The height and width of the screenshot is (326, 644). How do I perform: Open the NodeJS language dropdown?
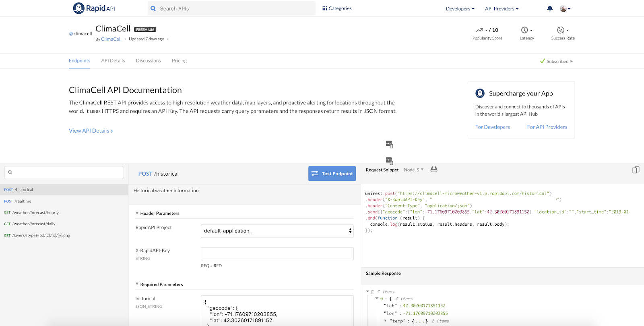(414, 170)
